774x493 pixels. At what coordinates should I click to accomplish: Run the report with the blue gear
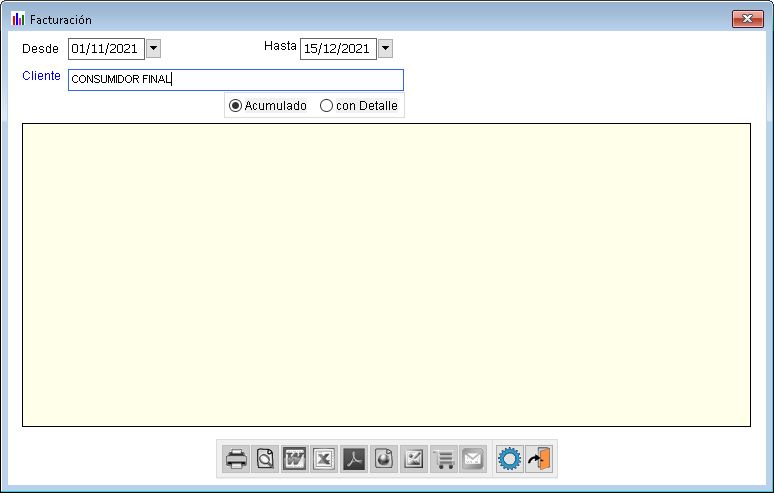tap(510, 459)
